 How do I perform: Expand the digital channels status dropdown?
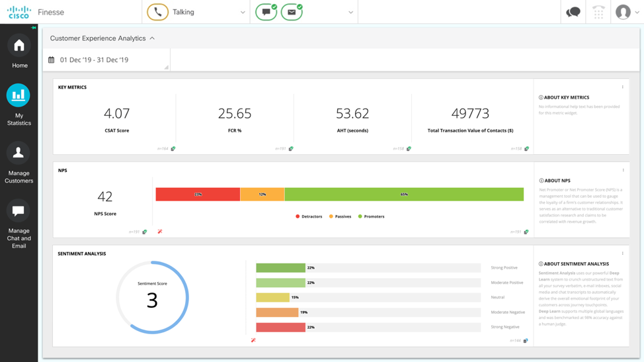click(x=350, y=13)
